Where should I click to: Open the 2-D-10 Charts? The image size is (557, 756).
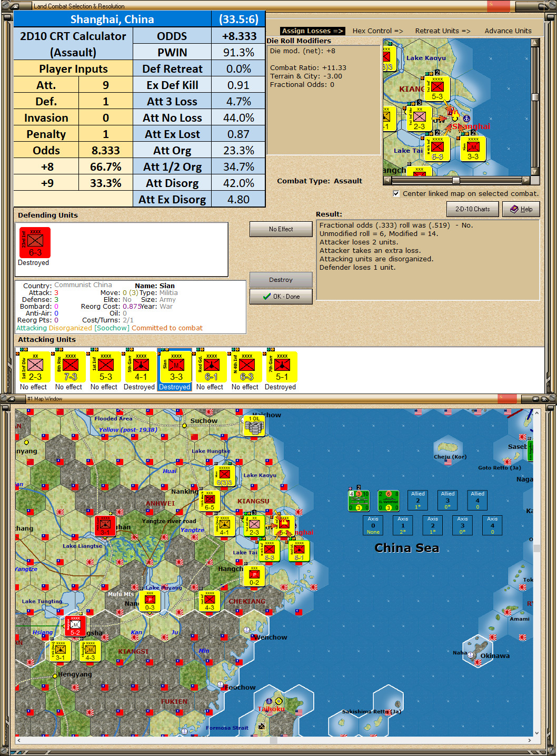472,209
